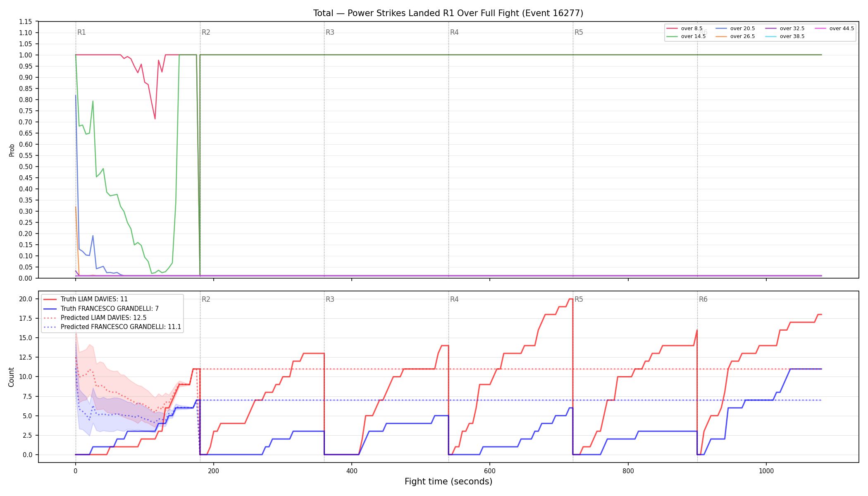Click the 800 tick on the time axis

[628, 470]
